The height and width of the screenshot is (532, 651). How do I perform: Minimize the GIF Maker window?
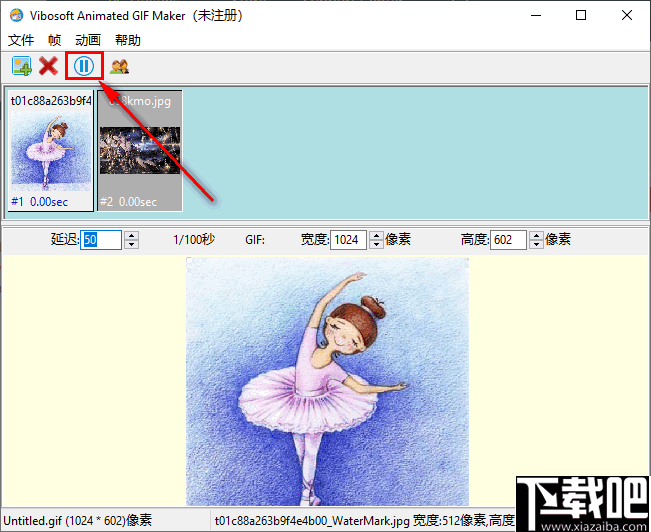pyautogui.click(x=536, y=15)
